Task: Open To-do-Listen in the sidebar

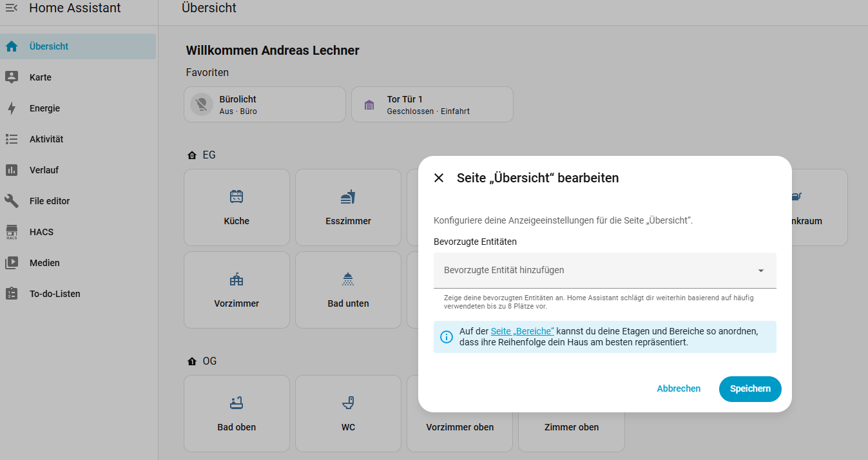Action: [55, 294]
